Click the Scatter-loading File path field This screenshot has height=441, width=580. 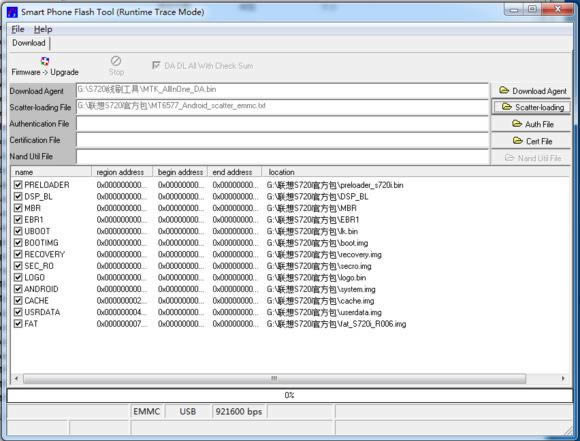[283, 107]
